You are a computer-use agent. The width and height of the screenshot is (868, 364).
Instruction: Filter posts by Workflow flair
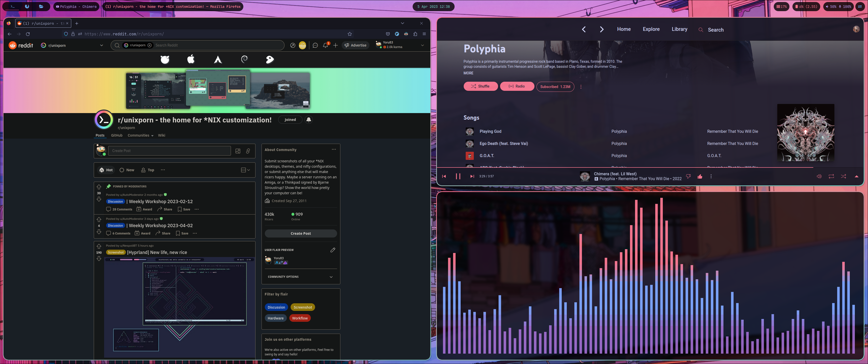click(299, 318)
